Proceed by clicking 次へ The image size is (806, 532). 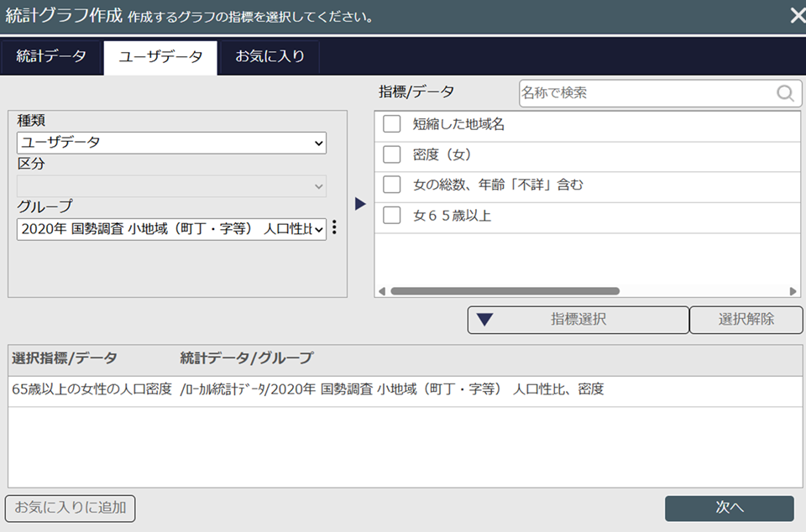[x=729, y=509]
